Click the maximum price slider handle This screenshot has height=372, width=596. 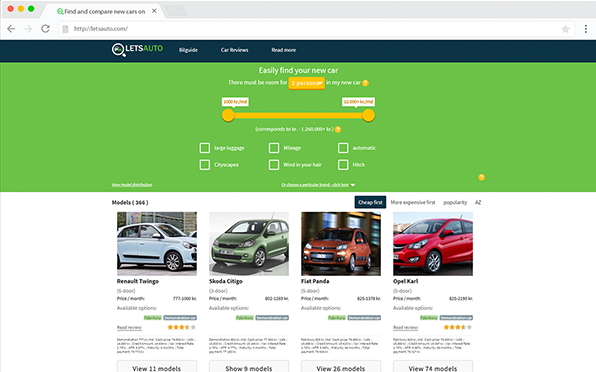tap(368, 116)
